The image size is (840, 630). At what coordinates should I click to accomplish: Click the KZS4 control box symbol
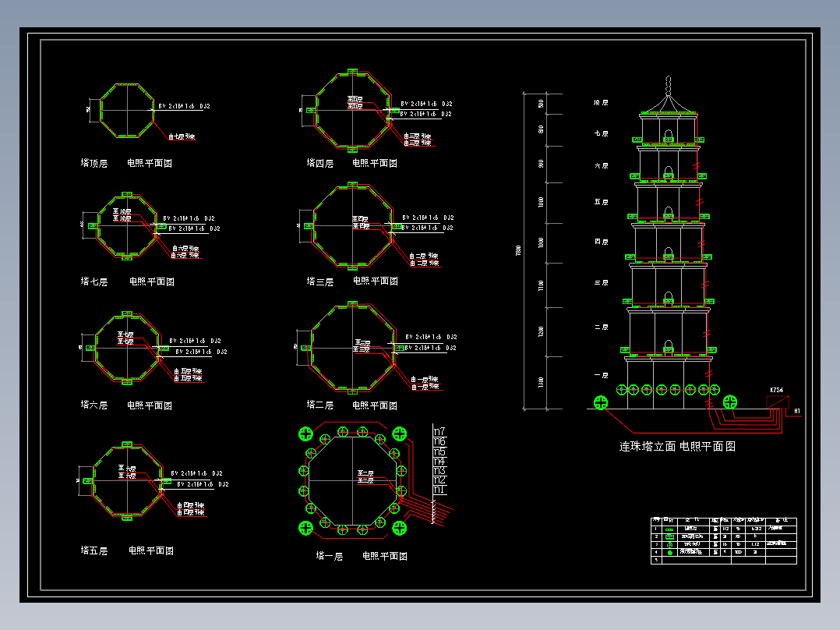click(778, 402)
